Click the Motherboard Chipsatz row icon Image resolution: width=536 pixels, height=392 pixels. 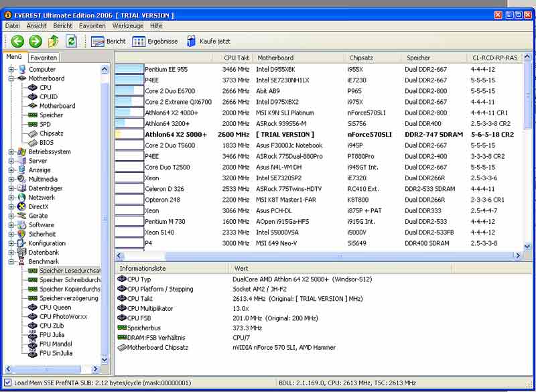pyautogui.click(x=122, y=348)
